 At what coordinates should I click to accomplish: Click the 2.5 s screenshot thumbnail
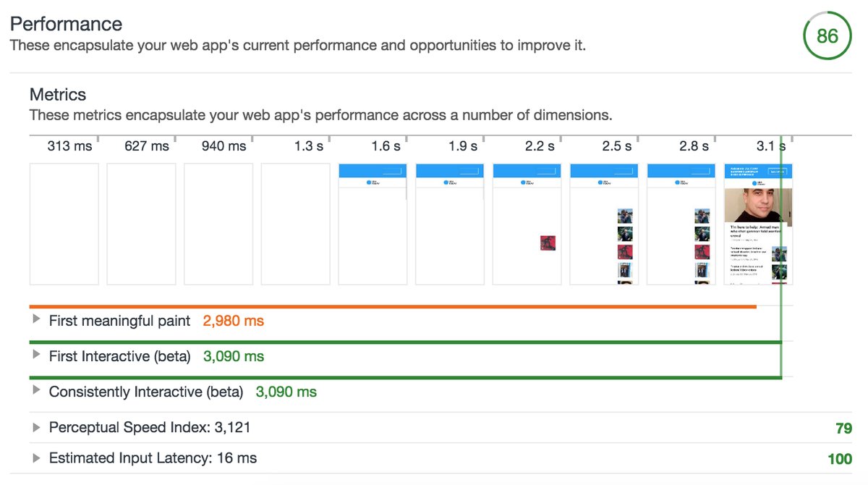[x=604, y=224]
